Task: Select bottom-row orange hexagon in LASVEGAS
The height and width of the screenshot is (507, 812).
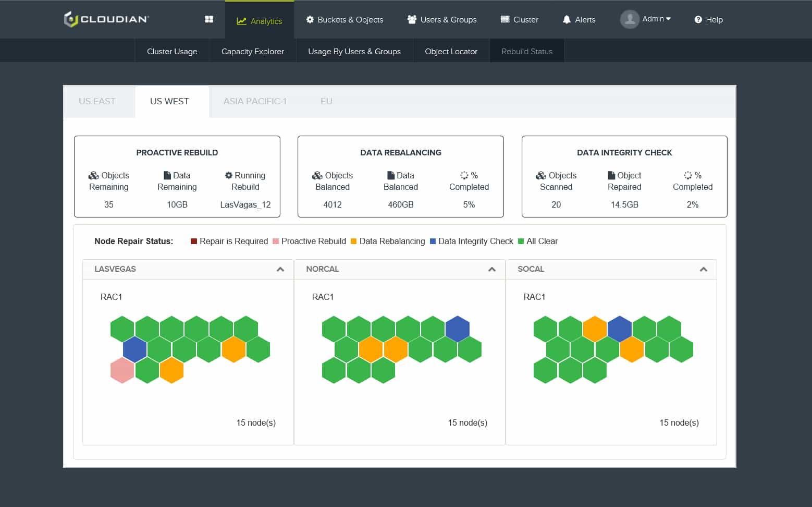Action: tap(172, 370)
